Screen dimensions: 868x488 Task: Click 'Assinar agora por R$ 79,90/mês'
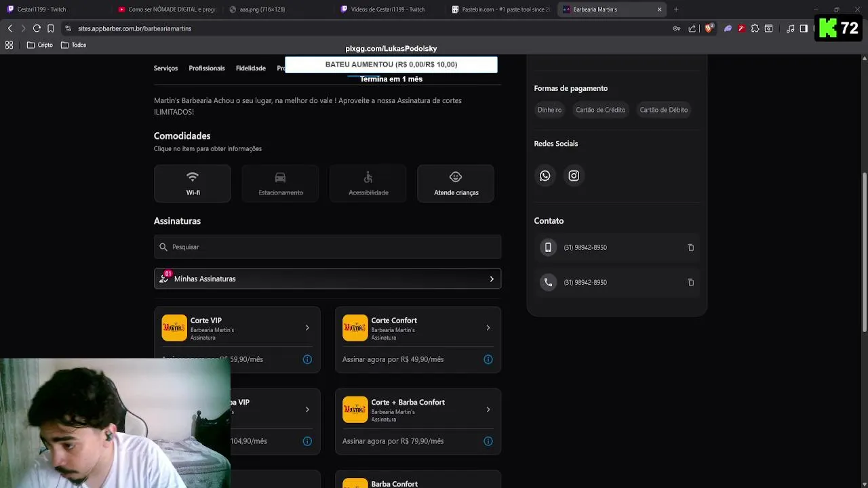click(x=393, y=441)
